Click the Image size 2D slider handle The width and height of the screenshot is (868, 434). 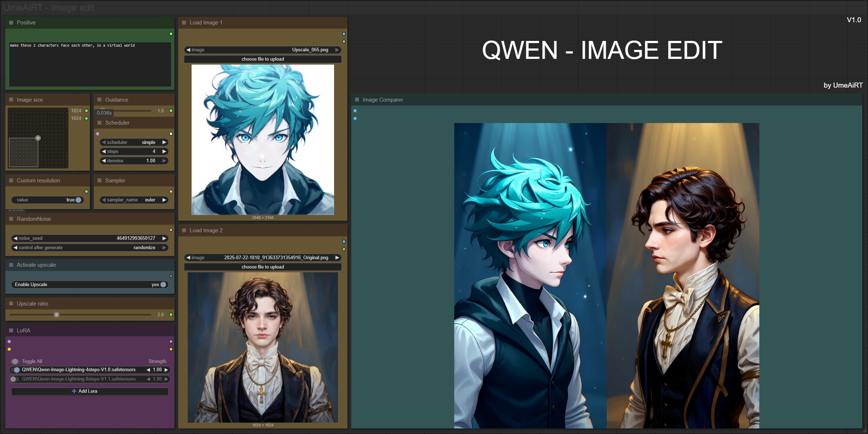pyautogui.click(x=38, y=138)
